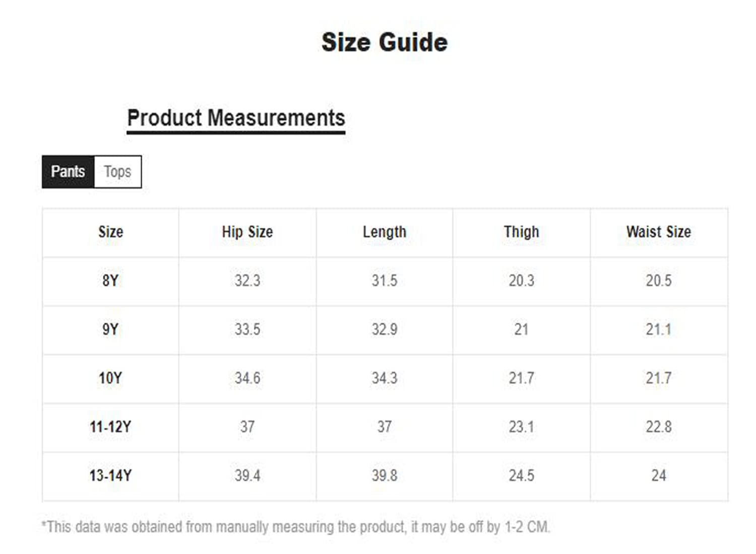Click the Size Guide heading

(x=385, y=42)
